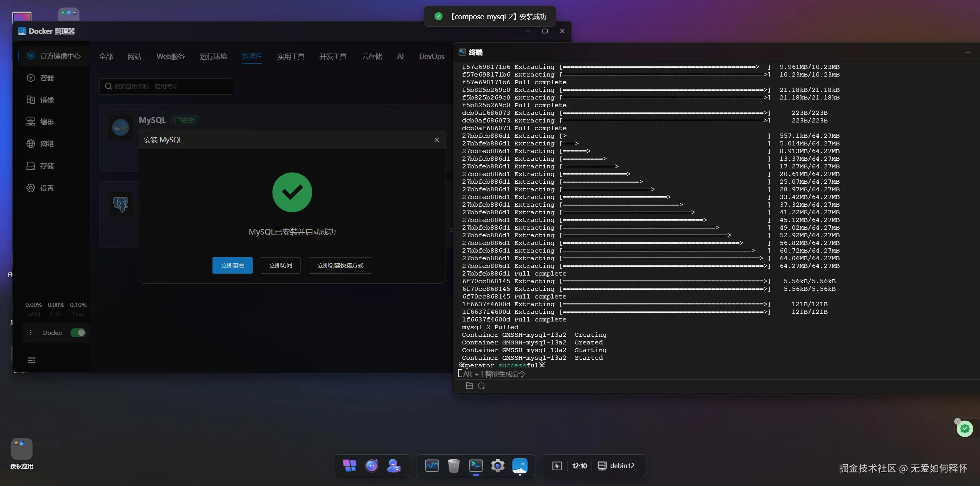Click the 立即创建快捷方式 button
980x486 pixels.
click(340, 265)
